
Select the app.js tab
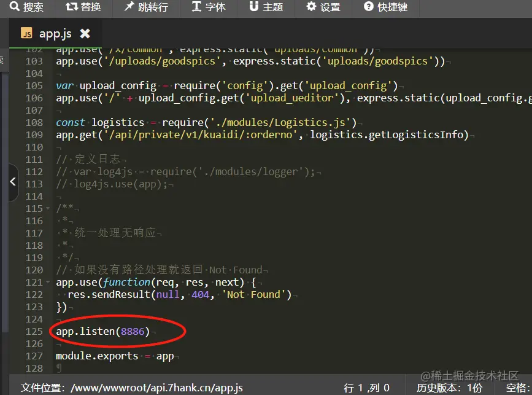[55, 33]
